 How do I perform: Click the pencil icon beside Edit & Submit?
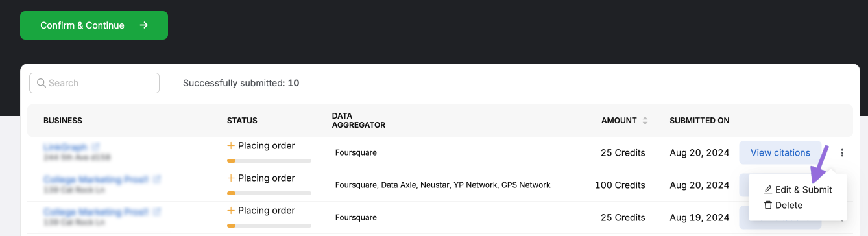tap(768, 190)
